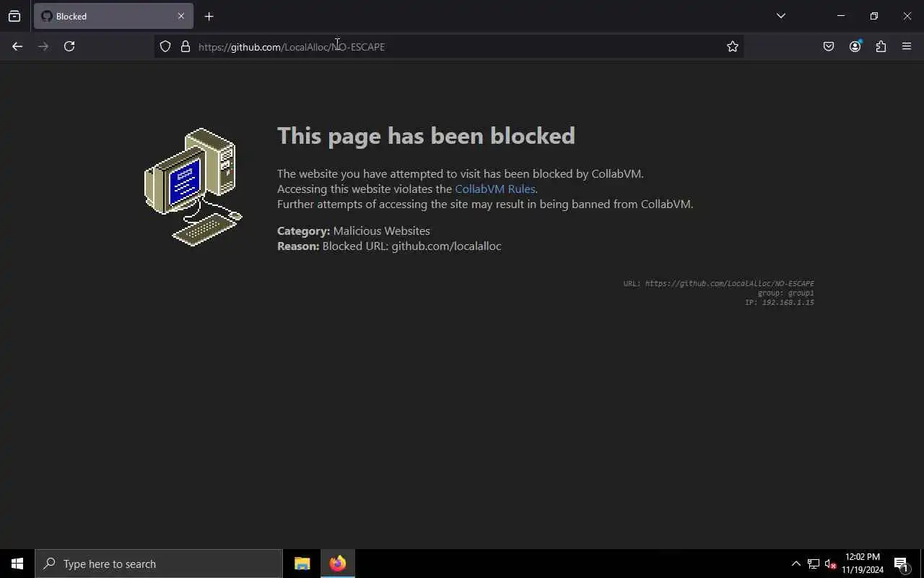Image resolution: width=924 pixels, height=578 pixels.
Task: Click the github.com URL in address bar
Action: click(x=292, y=47)
